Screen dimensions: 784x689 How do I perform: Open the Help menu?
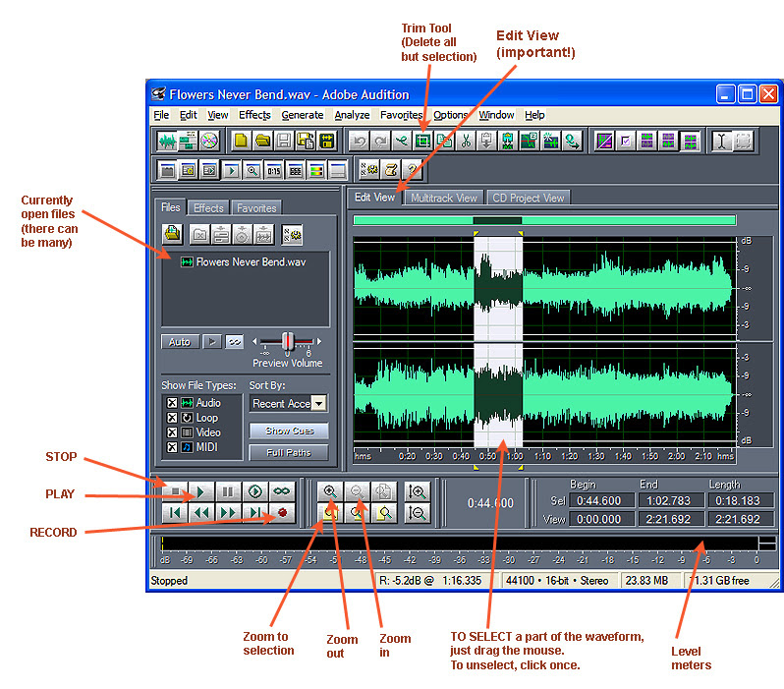pyautogui.click(x=534, y=115)
